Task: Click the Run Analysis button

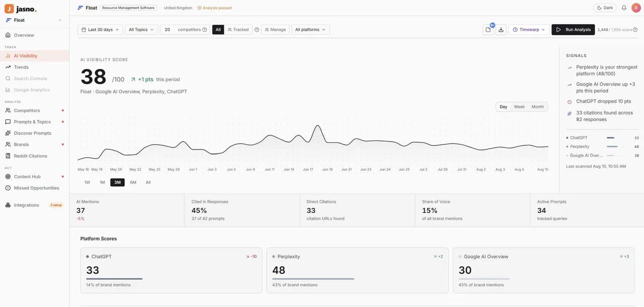Action: [x=573, y=30]
